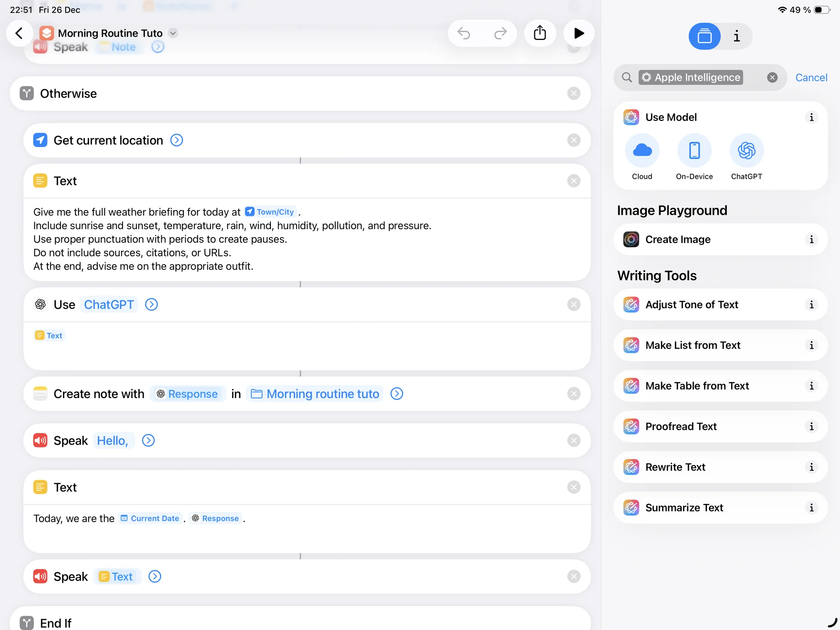This screenshot has width=840, height=630.
Task: Open the shortcut info tab
Action: [736, 36]
